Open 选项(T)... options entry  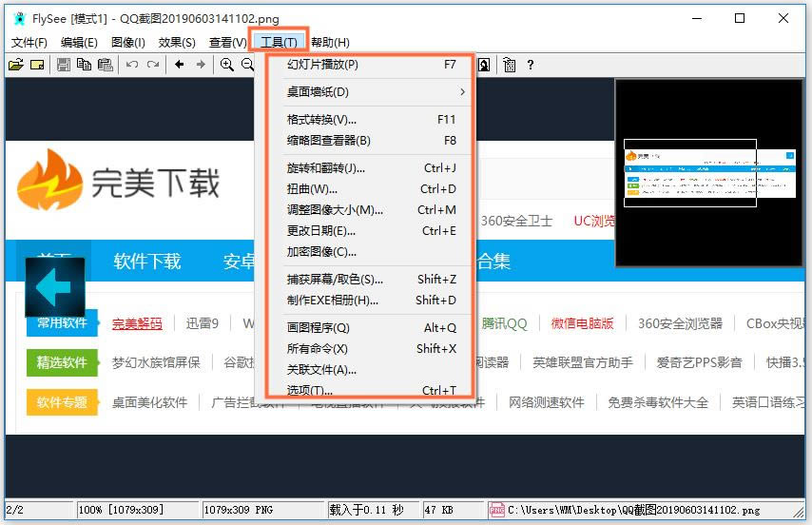pos(370,390)
